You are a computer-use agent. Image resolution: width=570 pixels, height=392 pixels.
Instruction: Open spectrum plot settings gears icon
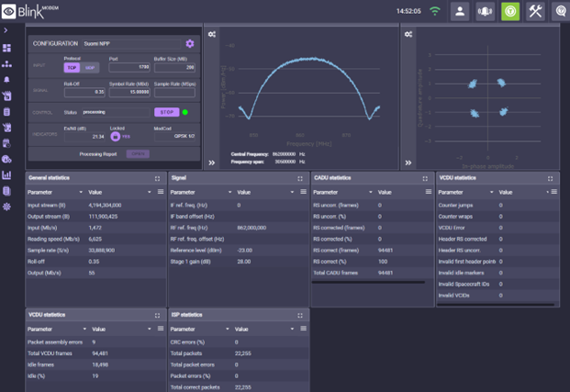pos(212,34)
